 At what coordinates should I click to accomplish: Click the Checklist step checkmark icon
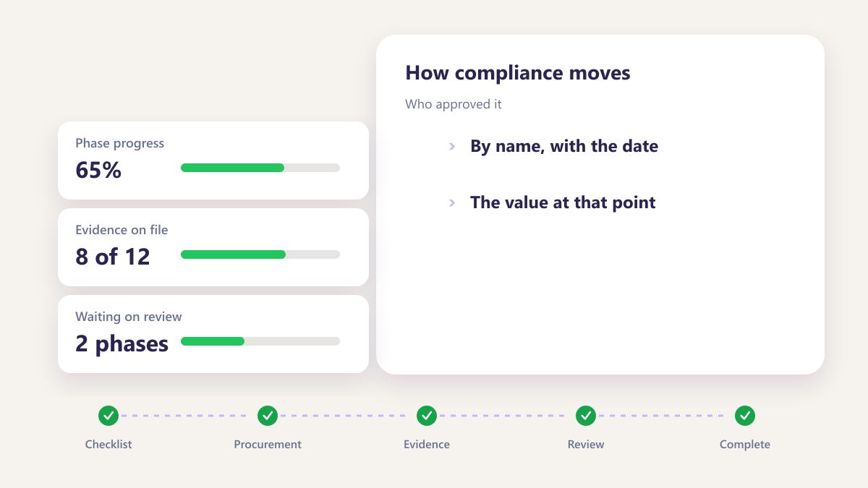coord(109,416)
